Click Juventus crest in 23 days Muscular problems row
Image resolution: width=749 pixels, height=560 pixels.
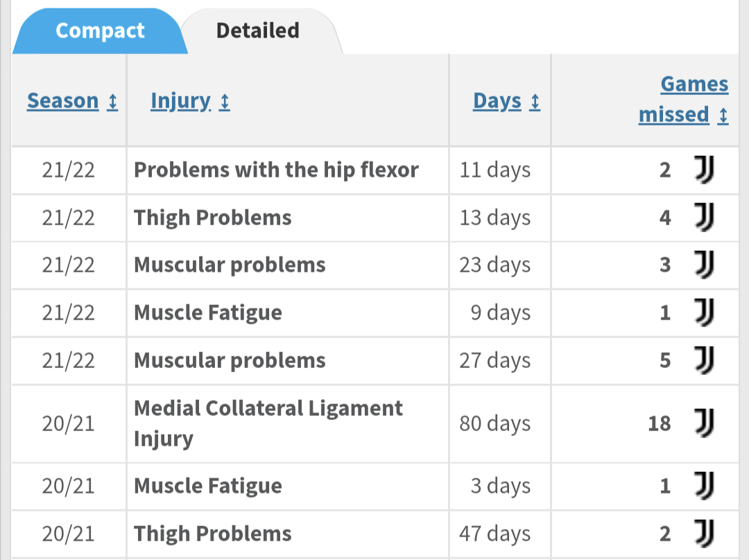(x=704, y=265)
